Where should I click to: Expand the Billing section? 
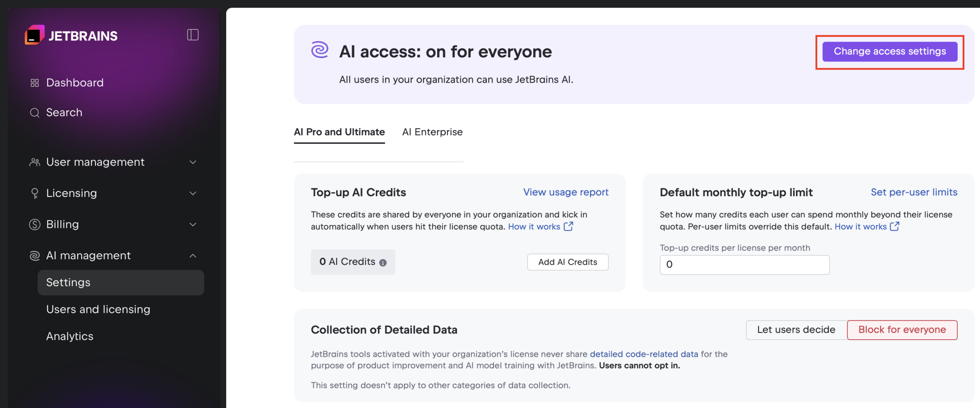(x=193, y=224)
